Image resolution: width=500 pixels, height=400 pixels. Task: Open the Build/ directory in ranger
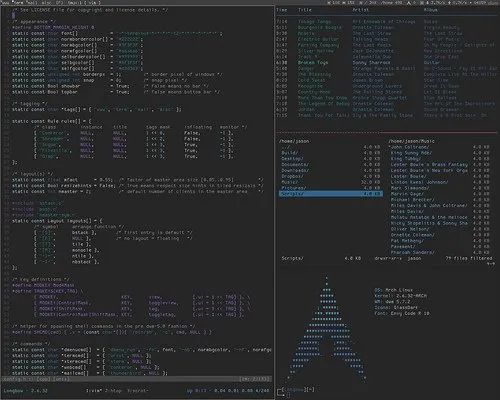coord(290,153)
